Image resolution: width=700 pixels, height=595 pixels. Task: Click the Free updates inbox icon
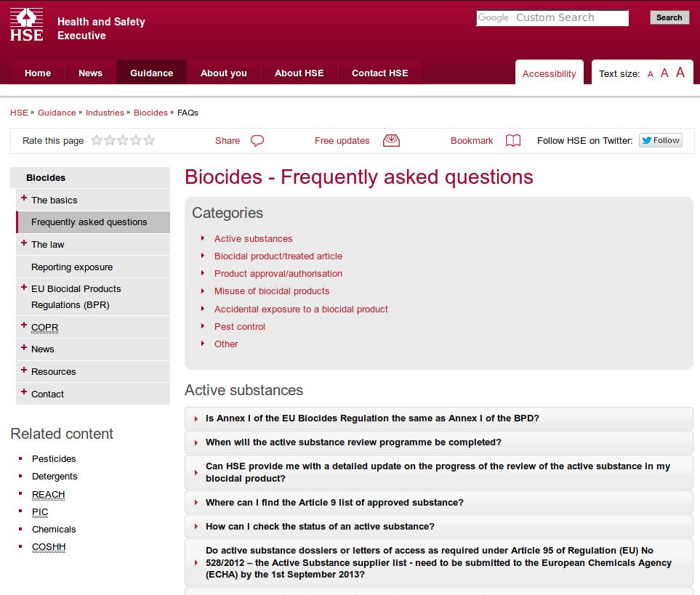click(x=391, y=141)
